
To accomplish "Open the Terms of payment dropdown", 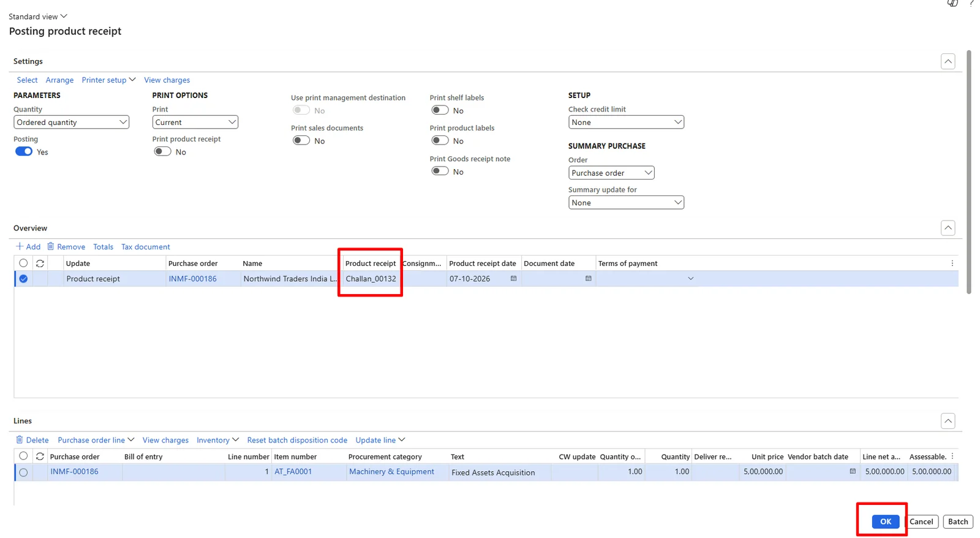I will coord(690,279).
